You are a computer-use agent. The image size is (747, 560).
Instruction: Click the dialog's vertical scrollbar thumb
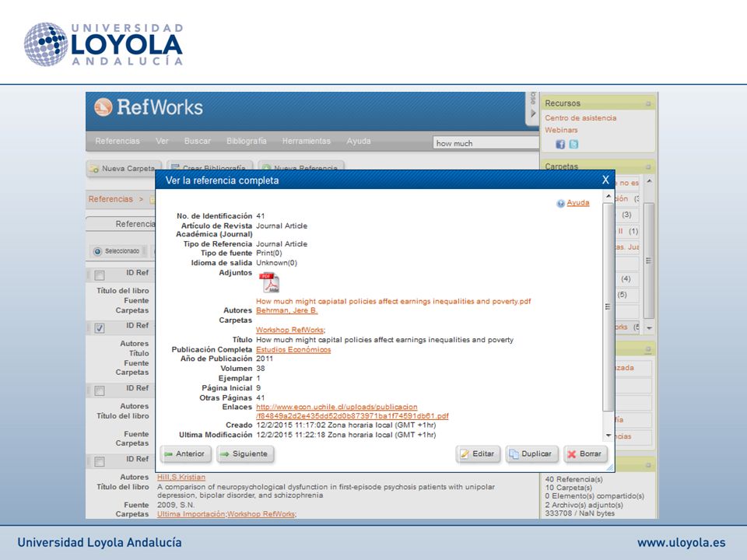(608, 306)
